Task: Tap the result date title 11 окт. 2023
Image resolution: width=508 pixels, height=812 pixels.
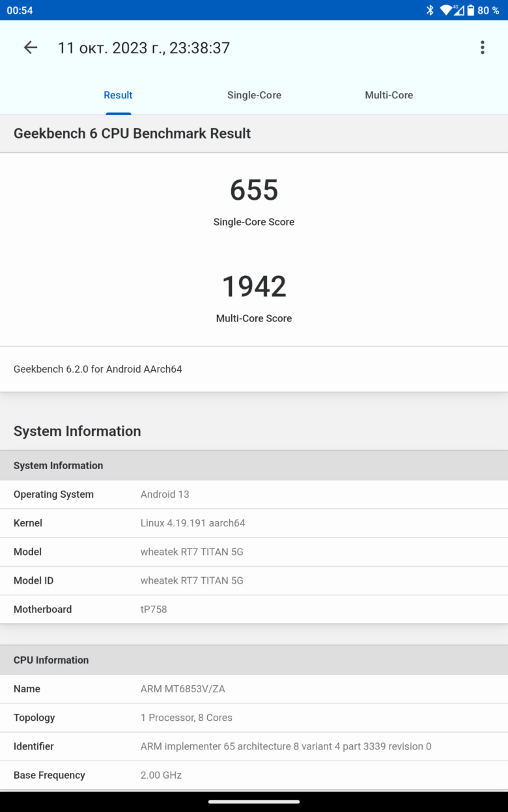Action: [144, 47]
